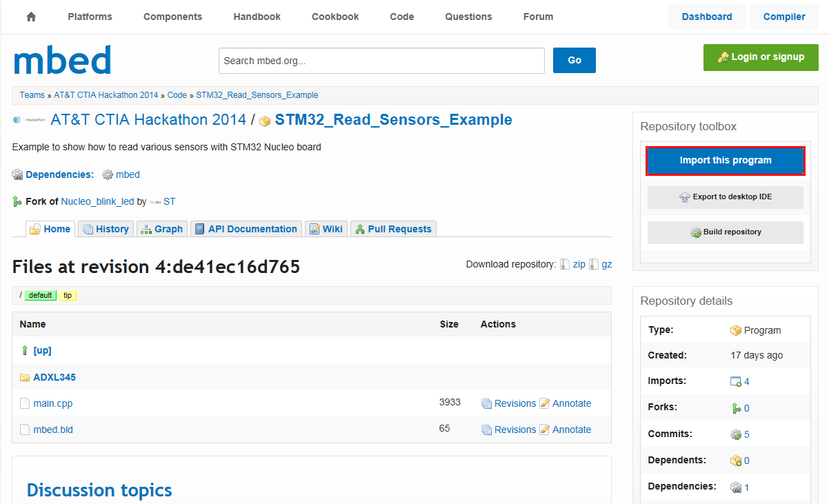Open the API Documentation tab
Image resolution: width=829 pixels, height=504 pixels.
[x=246, y=229]
